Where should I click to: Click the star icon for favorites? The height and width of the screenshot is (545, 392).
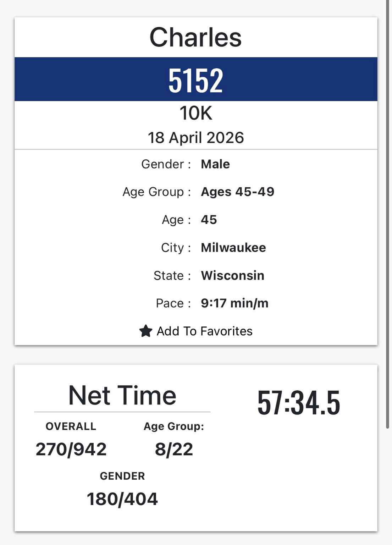(x=145, y=331)
